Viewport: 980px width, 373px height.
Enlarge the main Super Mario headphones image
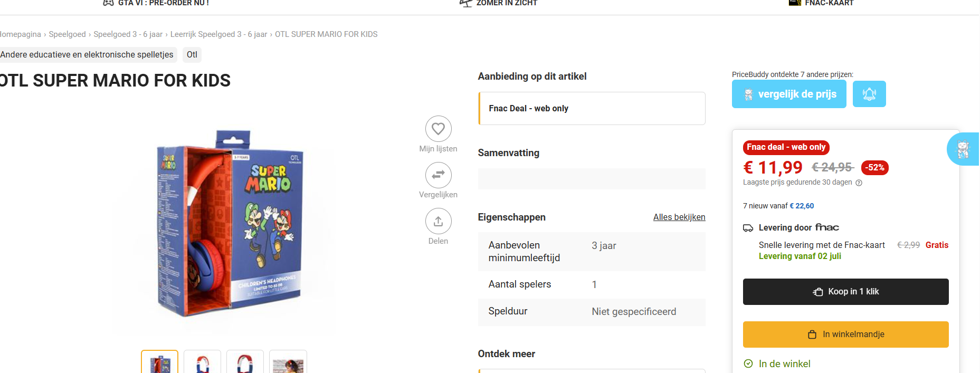[x=224, y=223]
